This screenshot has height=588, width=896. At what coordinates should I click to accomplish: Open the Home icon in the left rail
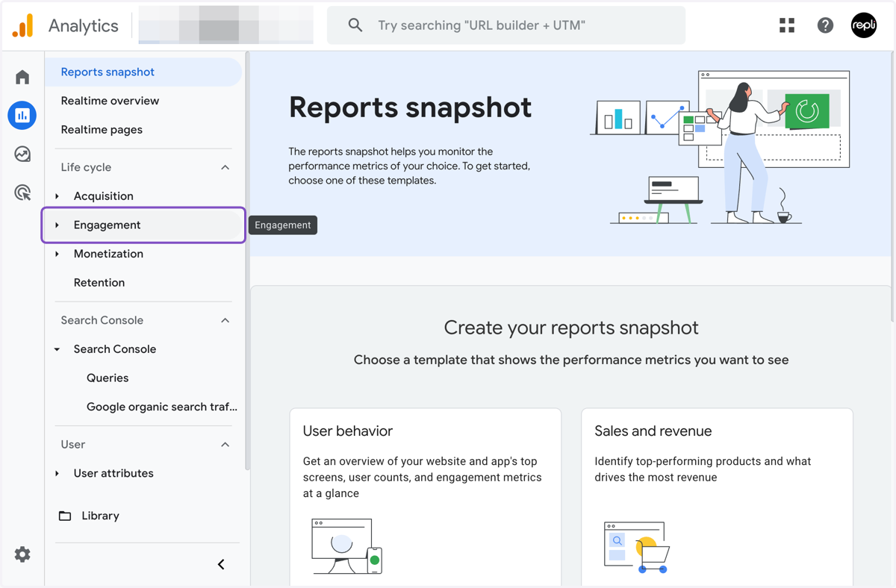22,77
